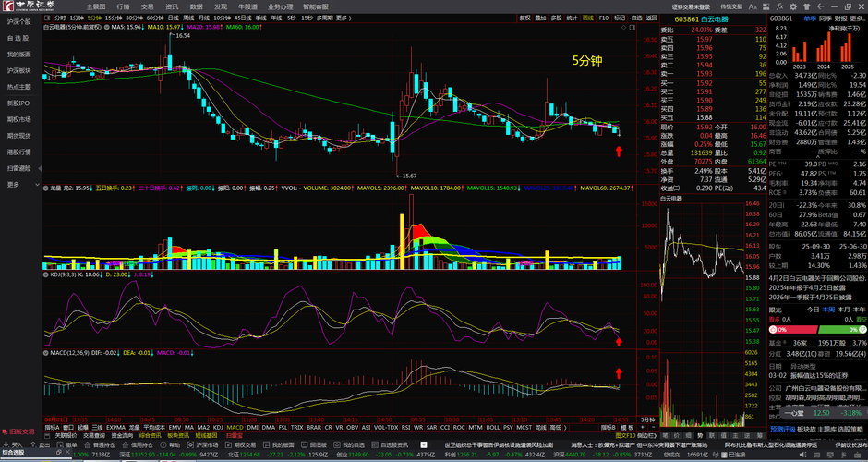The height and width of the screenshot is (462, 868).
Task: Open 资讯 menu
Action: click(x=172, y=6)
